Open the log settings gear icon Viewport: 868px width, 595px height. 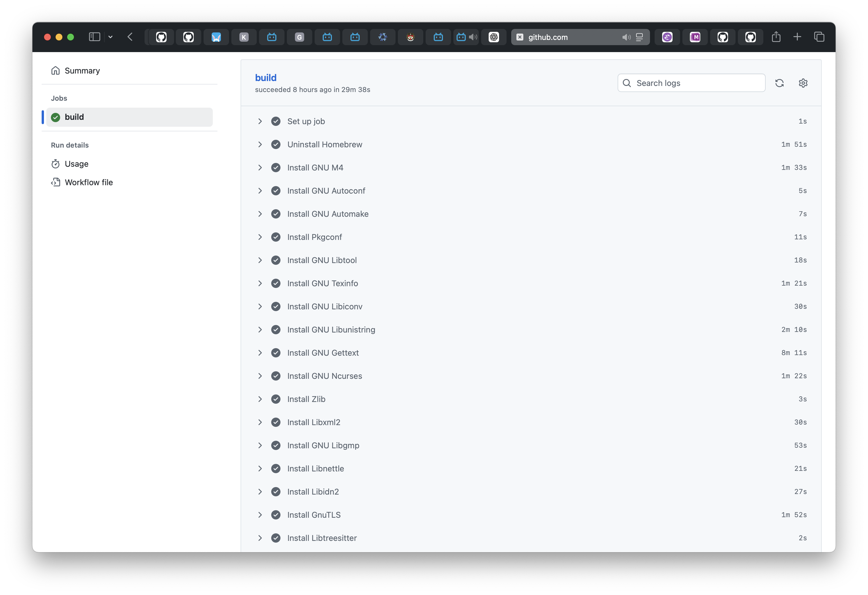point(803,83)
